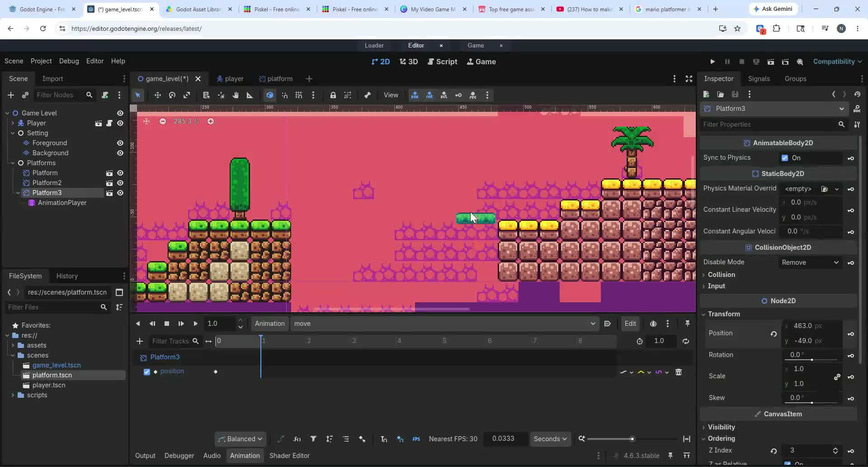Add new node with plus icon in Scene dock
868x467 pixels.
click(11, 95)
